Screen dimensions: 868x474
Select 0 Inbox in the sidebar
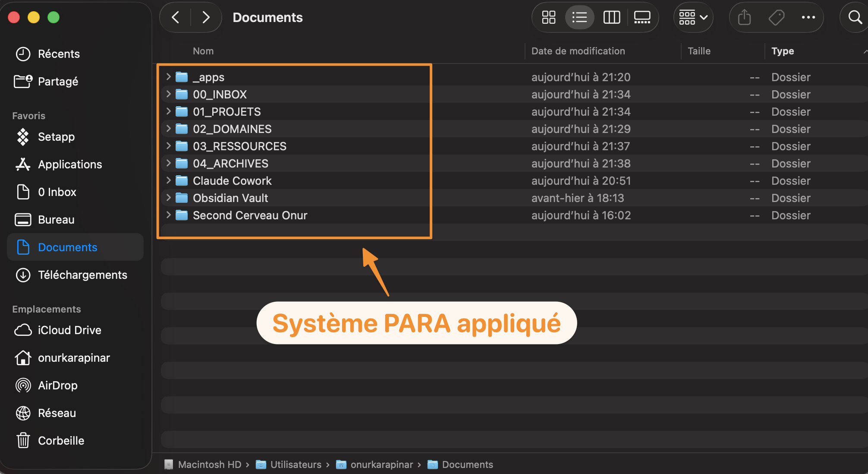tap(75, 192)
